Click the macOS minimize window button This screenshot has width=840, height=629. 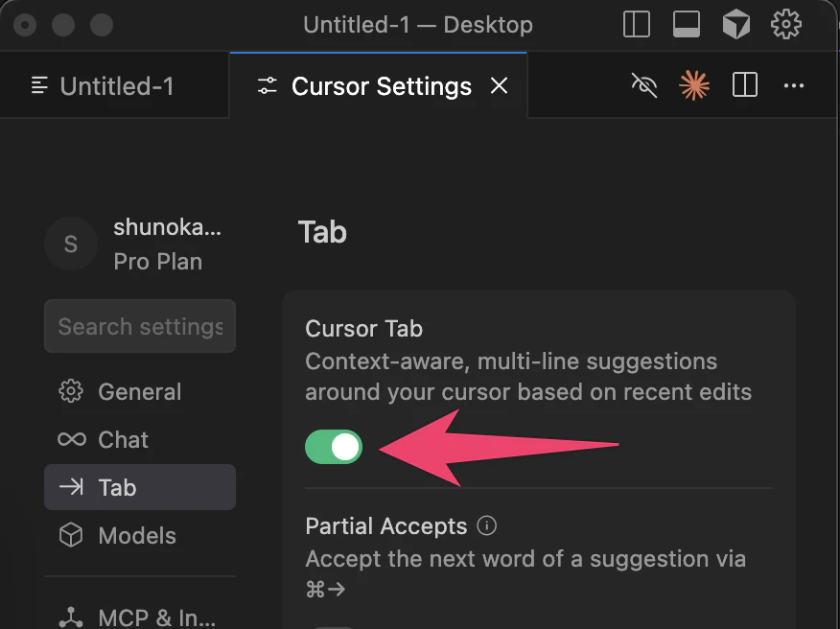pos(63,25)
